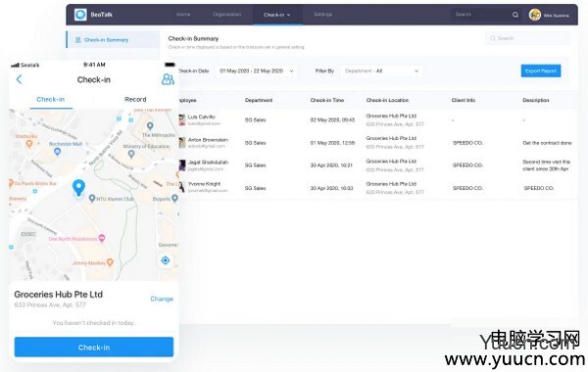Tap the back arrow in mobile Check-in
Image resolution: width=588 pixels, height=372 pixels.
[20, 79]
